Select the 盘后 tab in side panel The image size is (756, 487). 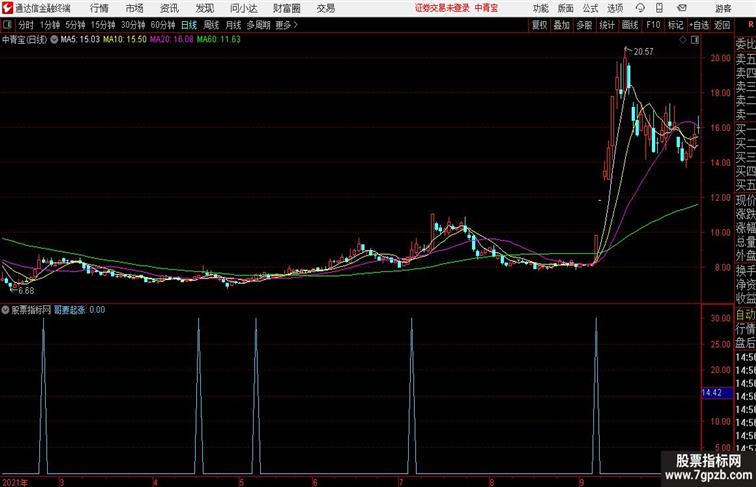point(745,343)
